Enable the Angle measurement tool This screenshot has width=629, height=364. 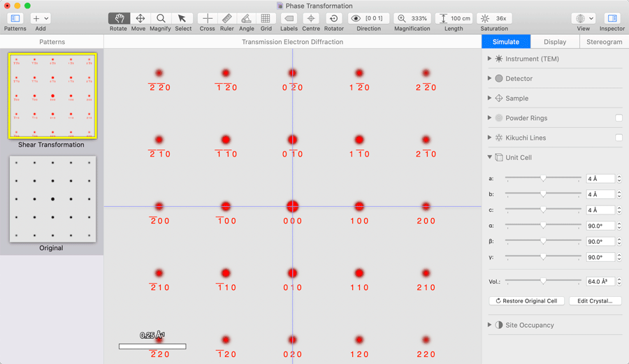point(246,18)
